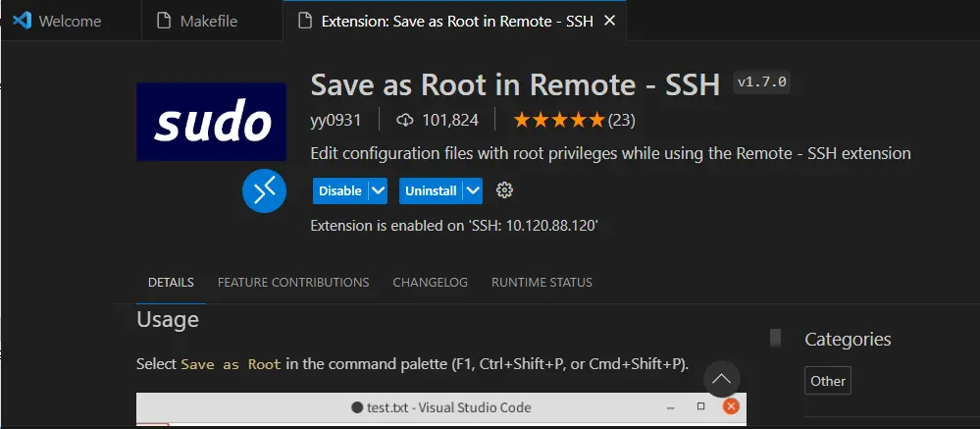Switch to the Welcome tab
The height and width of the screenshot is (429, 980).
[71, 21]
